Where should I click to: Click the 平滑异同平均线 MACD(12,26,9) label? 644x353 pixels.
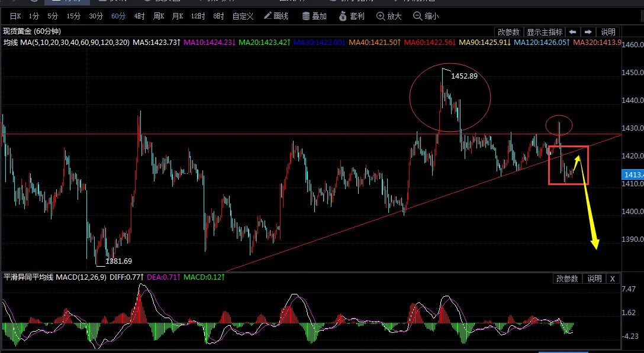tap(55, 277)
